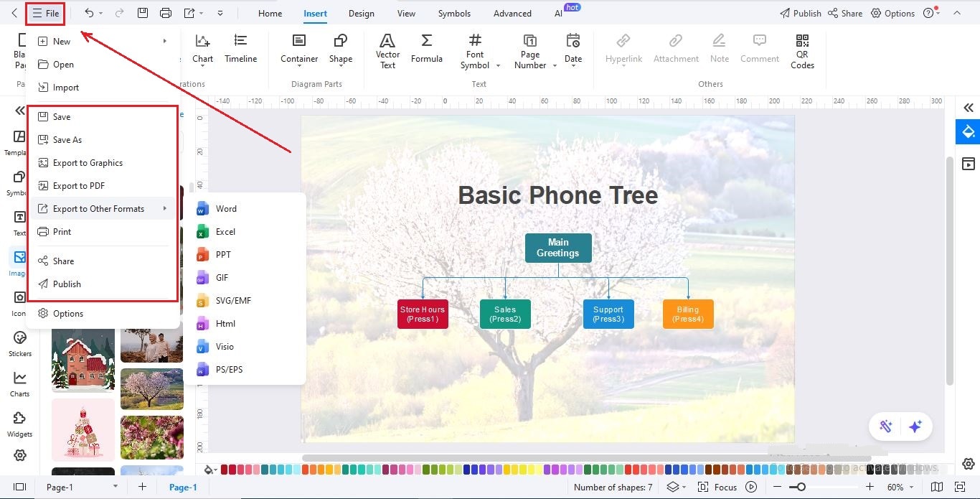Click the no-fill bucket icon left of palette

coord(209,470)
